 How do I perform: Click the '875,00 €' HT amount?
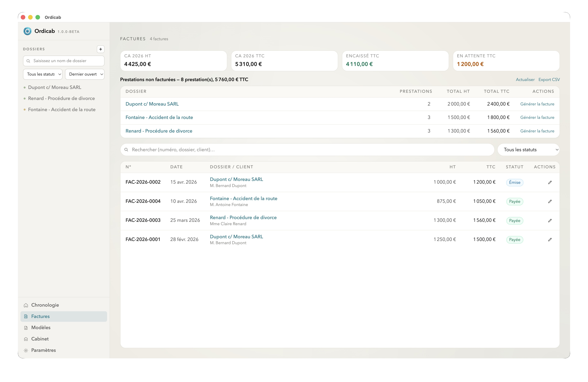click(x=446, y=201)
